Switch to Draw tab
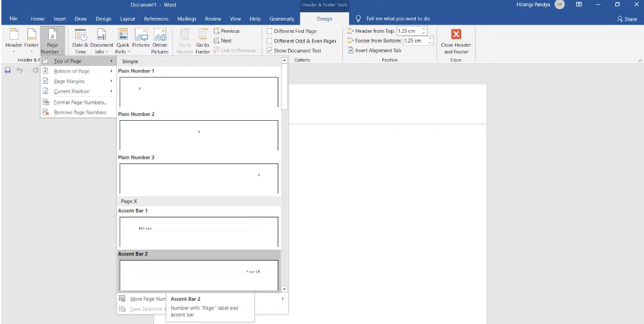 click(x=80, y=19)
